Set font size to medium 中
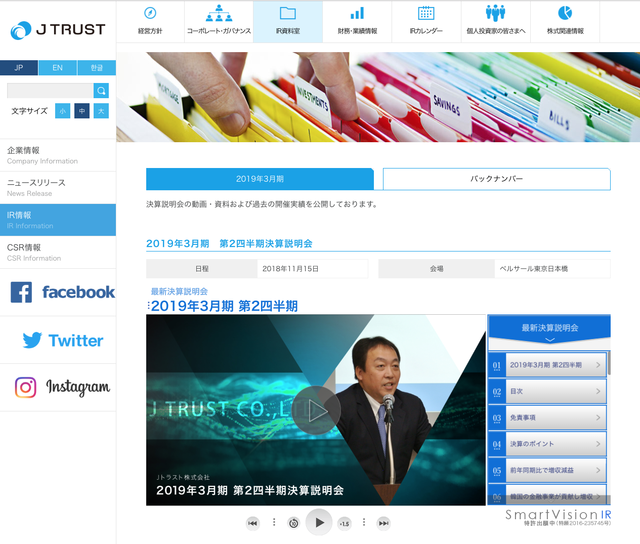This screenshot has width=640, height=544. 82,111
